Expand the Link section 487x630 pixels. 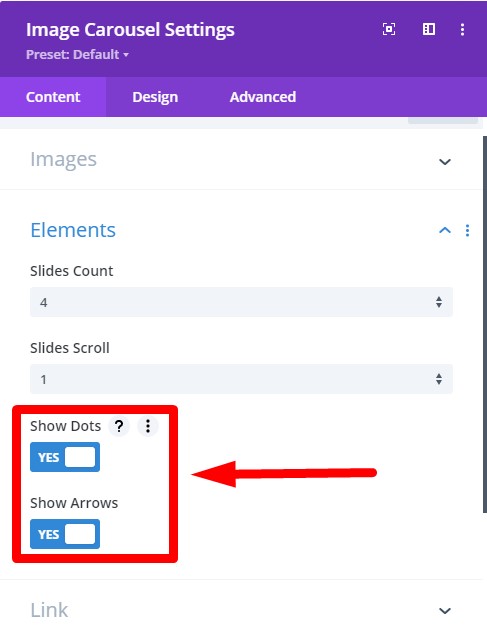tap(445, 611)
